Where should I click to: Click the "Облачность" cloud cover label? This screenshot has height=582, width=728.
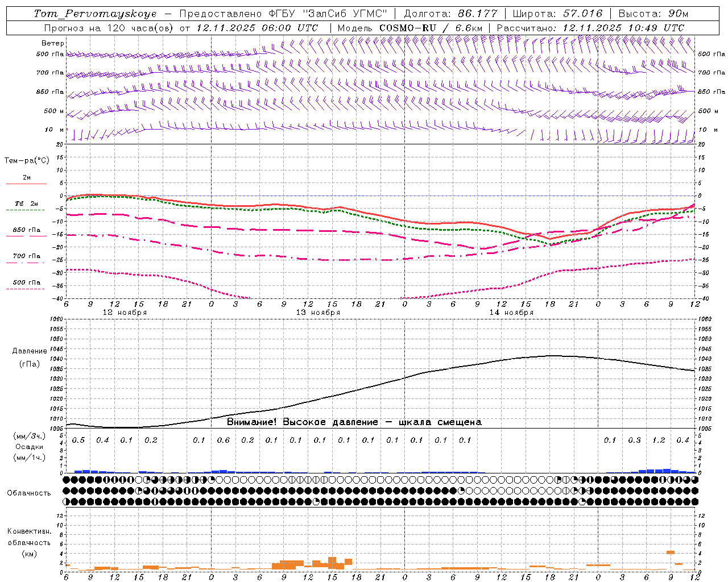(x=29, y=493)
